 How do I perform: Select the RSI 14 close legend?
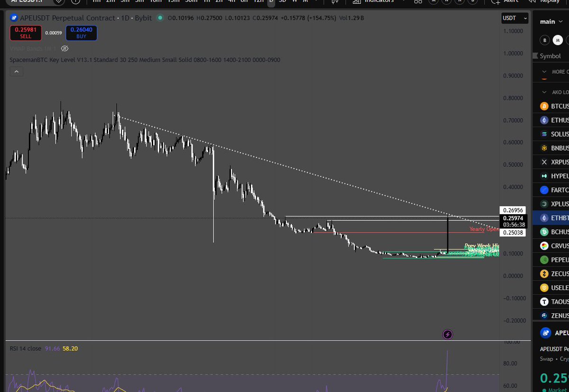26,348
